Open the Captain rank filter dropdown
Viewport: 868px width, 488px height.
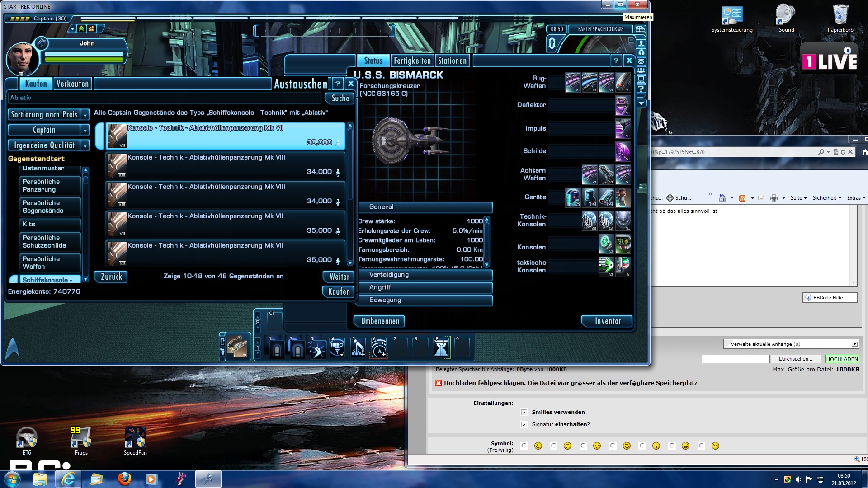coord(48,130)
